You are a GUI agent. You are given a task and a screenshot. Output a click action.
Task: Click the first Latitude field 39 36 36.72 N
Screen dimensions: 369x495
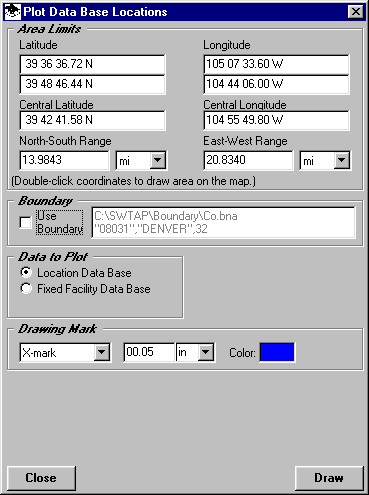tap(92, 64)
